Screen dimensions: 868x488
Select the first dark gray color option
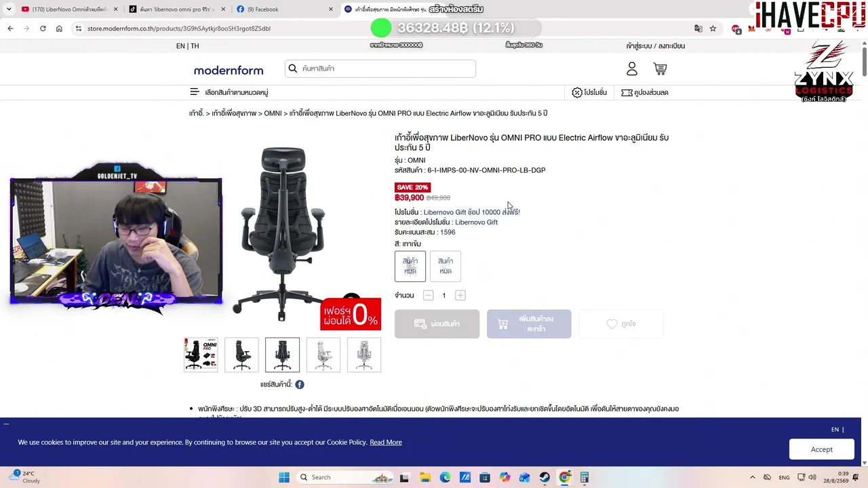tap(410, 266)
